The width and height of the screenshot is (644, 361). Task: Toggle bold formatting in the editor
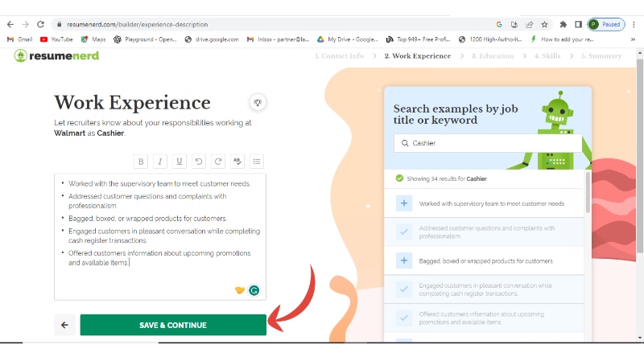(142, 162)
